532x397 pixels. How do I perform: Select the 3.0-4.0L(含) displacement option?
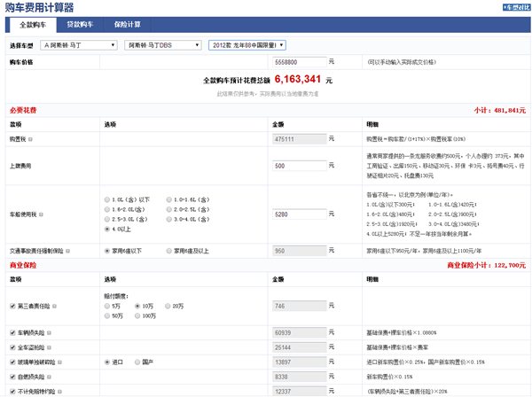click(169, 220)
